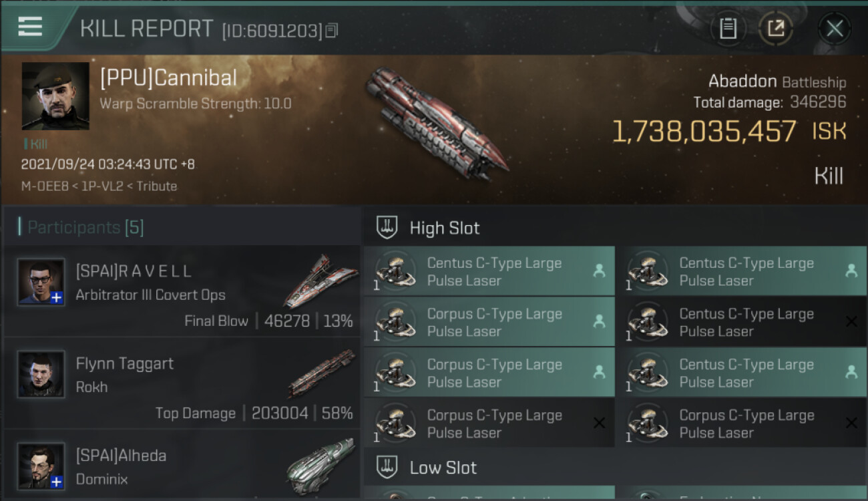Screen dimensions: 868x501
Task: Select Flynn Taggart's portrait
Action: (x=41, y=374)
